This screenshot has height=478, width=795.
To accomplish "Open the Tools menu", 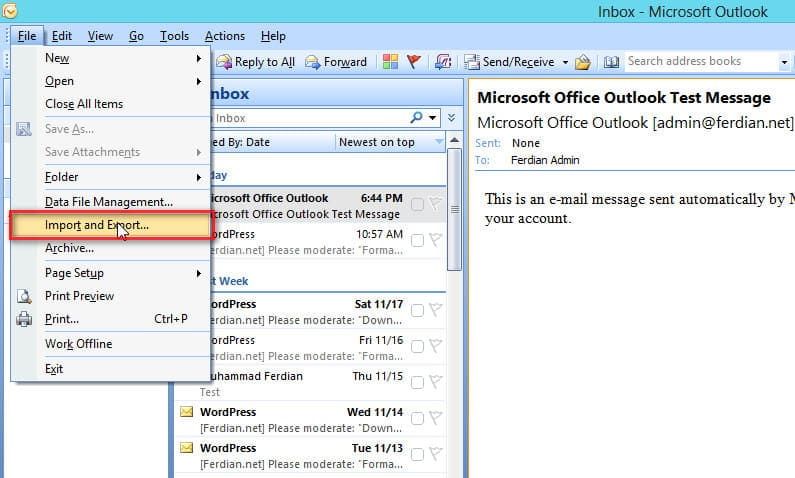I will 174,36.
